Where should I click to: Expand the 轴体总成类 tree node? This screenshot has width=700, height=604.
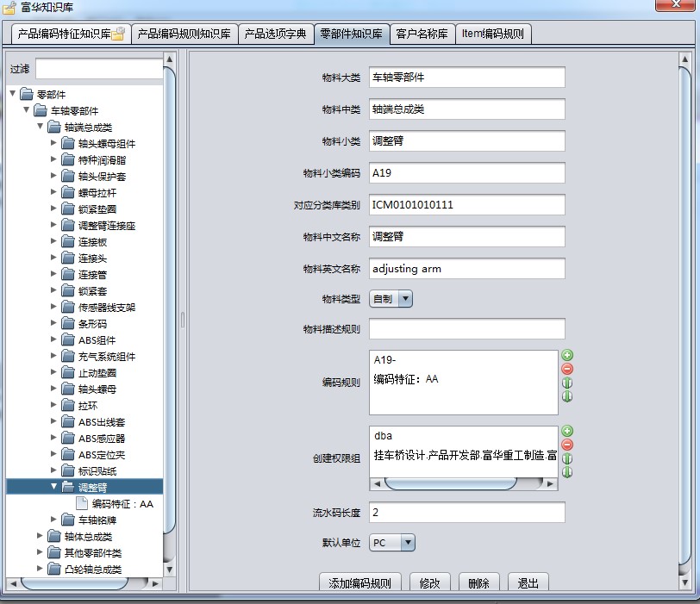[41, 536]
